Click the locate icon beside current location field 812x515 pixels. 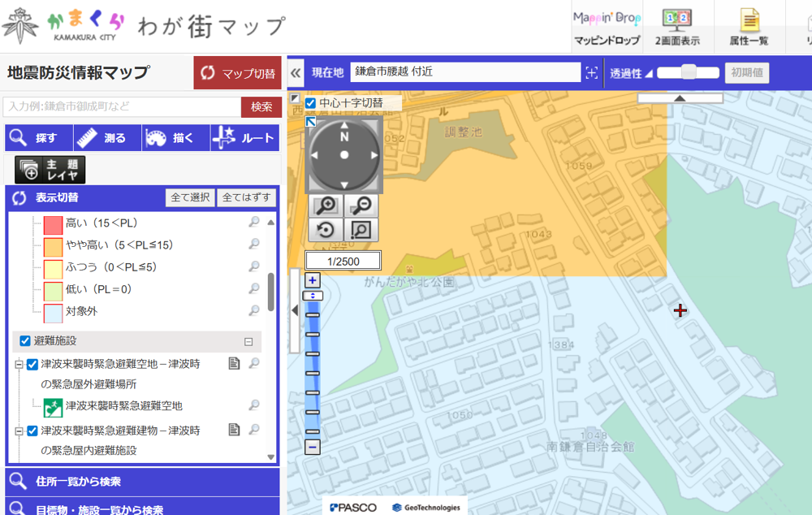pos(592,72)
